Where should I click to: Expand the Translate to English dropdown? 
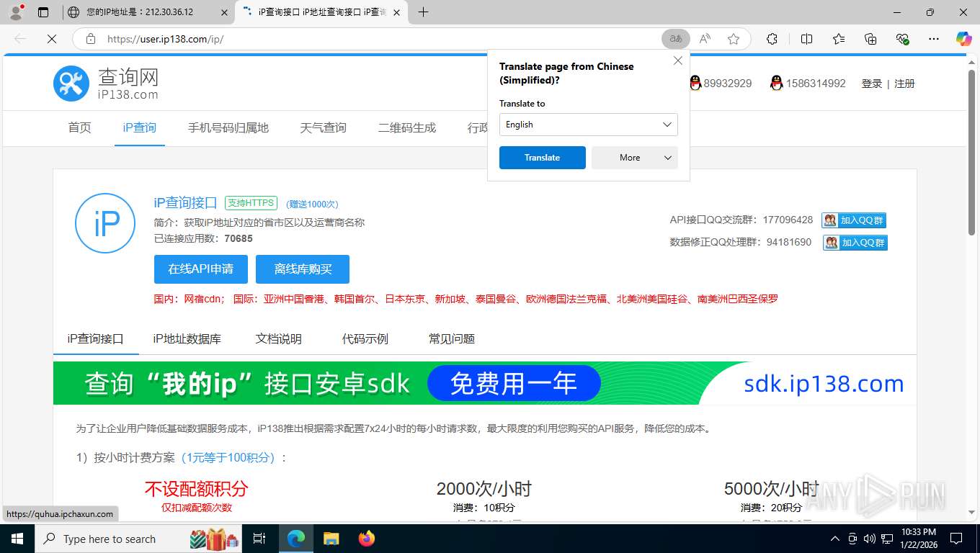[589, 125]
